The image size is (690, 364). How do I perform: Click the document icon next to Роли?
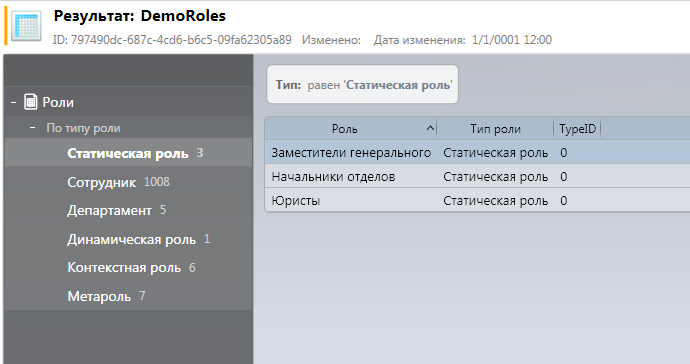pos(31,102)
